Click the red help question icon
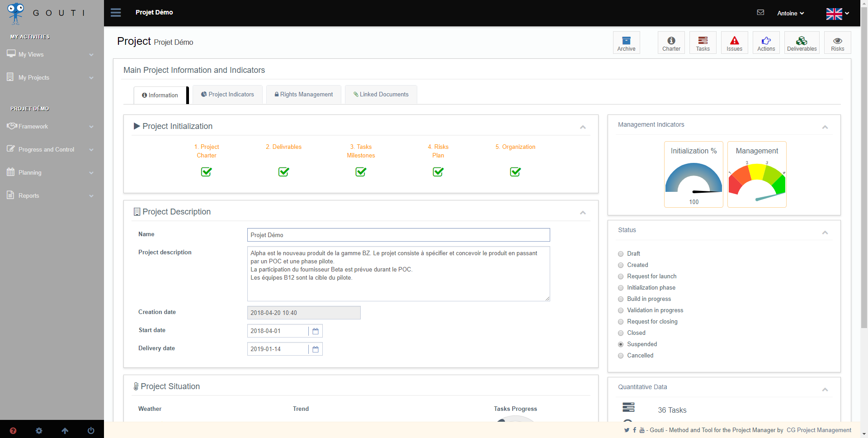This screenshot has height=438, width=868. click(13, 431)
